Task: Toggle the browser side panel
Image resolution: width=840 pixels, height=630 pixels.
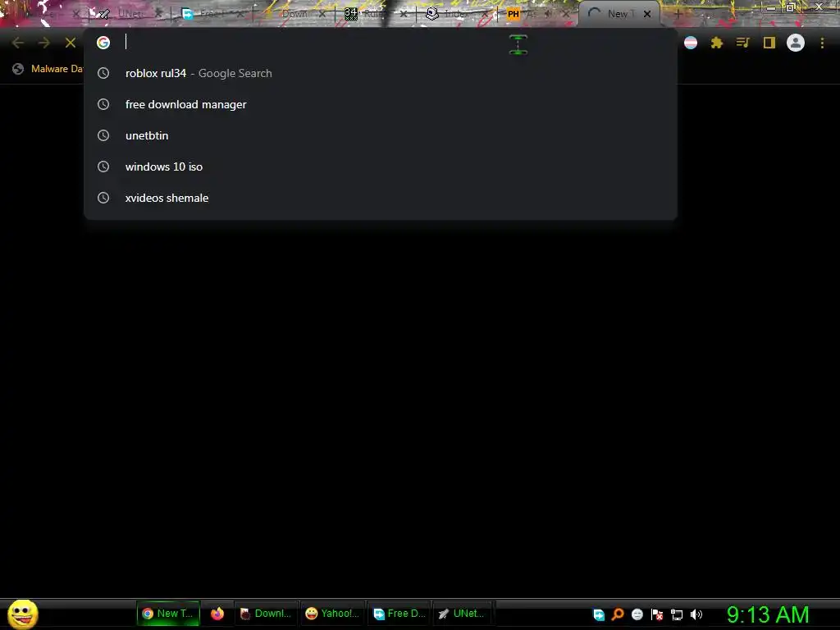Action: [x=769, y=43]
